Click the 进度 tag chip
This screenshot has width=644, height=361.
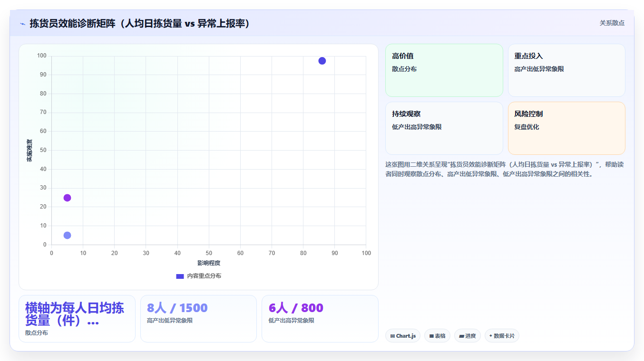468,336
